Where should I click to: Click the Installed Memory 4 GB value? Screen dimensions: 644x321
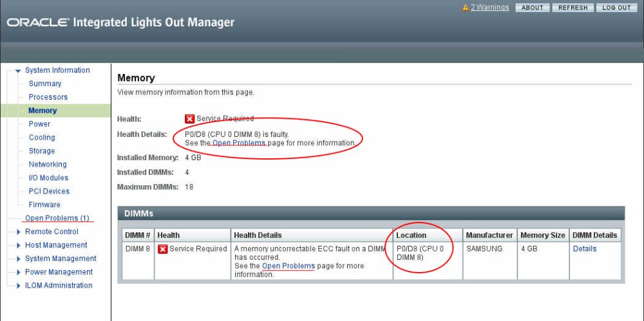193,158
